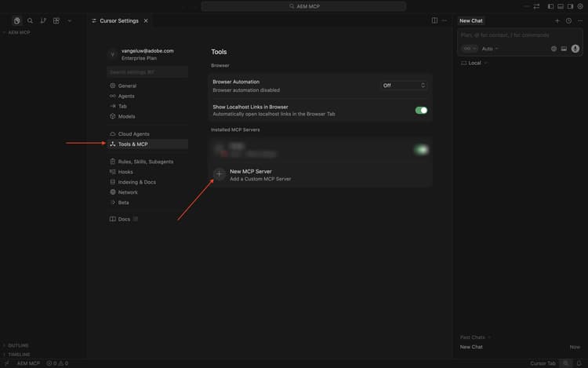Open the Auto model dropdown

490,49
